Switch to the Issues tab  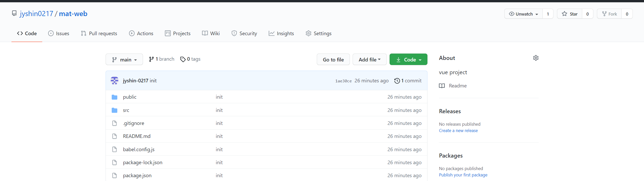point(59,33)
